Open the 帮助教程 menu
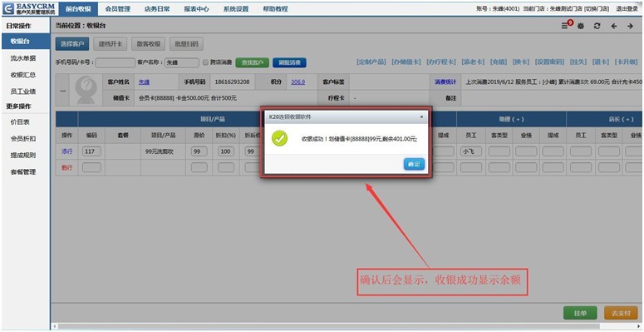644x332 pixels. coord(275,8)
